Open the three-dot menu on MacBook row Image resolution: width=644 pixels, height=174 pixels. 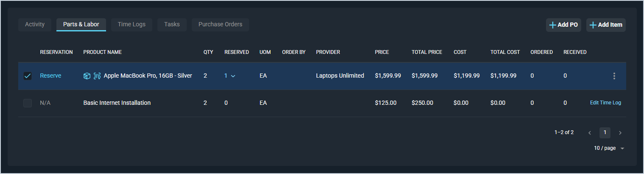click(x=614, y=76)
